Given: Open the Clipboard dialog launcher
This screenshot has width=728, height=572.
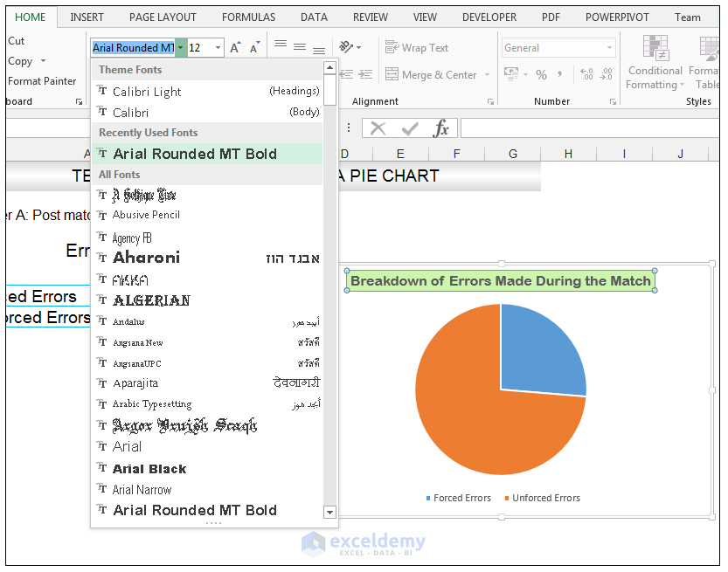Looking at the screenshot, I should point(79,101).
